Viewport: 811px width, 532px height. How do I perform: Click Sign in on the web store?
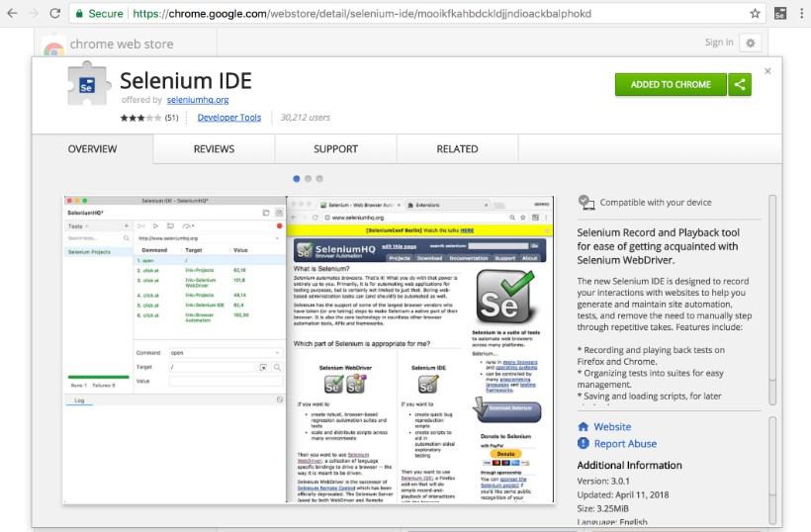(x=719, y=43)
